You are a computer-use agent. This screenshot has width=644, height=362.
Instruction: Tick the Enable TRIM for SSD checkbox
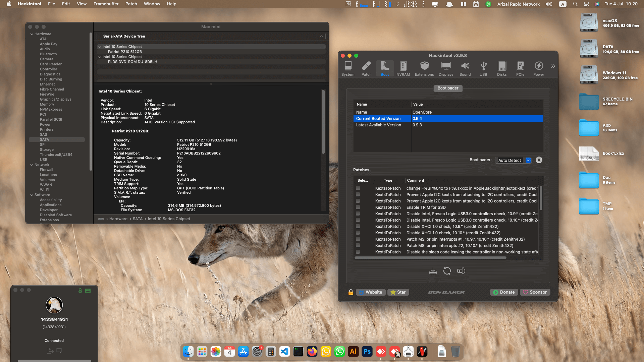[358, 207]
